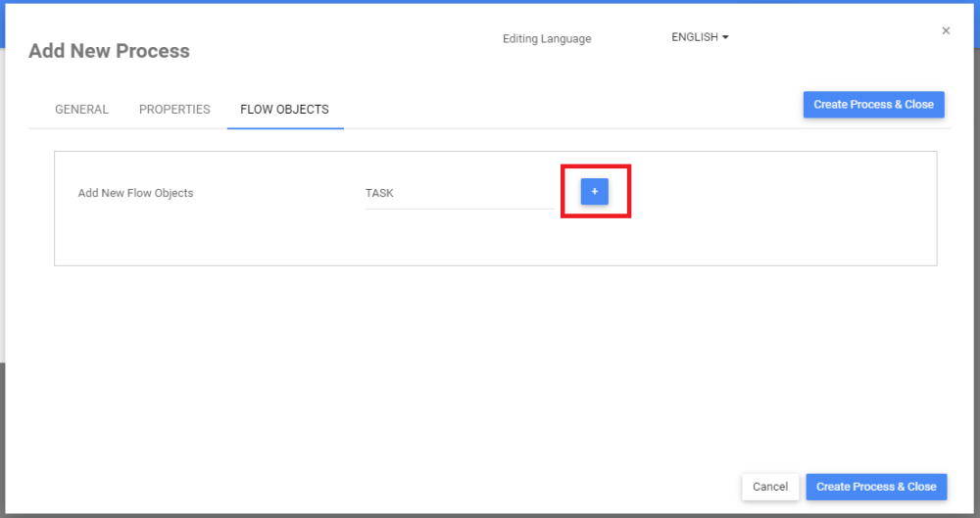980x518 pixels.
Task: Expand the ENGLISH editing language dropdown
Action: (699, 37)
